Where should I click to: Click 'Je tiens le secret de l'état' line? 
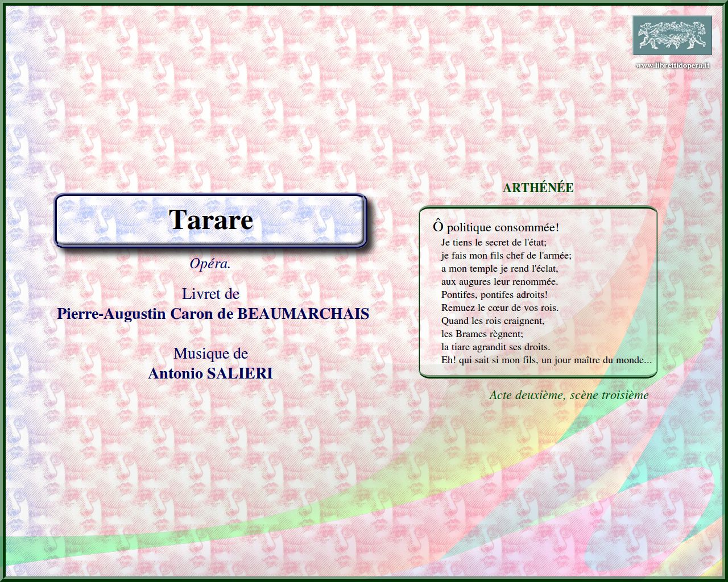tap(494, 242)
